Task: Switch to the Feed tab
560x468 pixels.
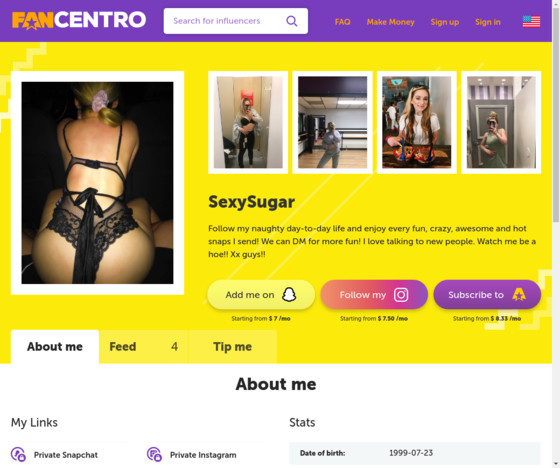Action: pyautogui.click(x=144, y=347)
